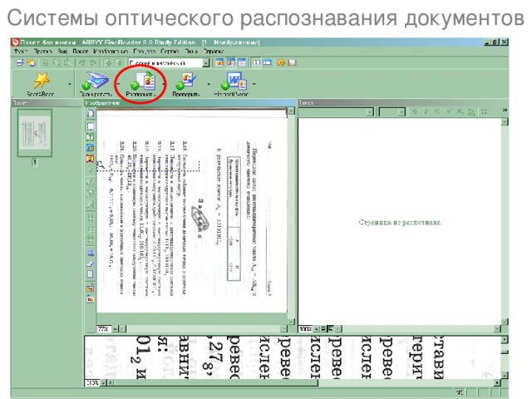Open the Процесс menu
Viewport: 532px width, 399px height.
coord(144,52)
